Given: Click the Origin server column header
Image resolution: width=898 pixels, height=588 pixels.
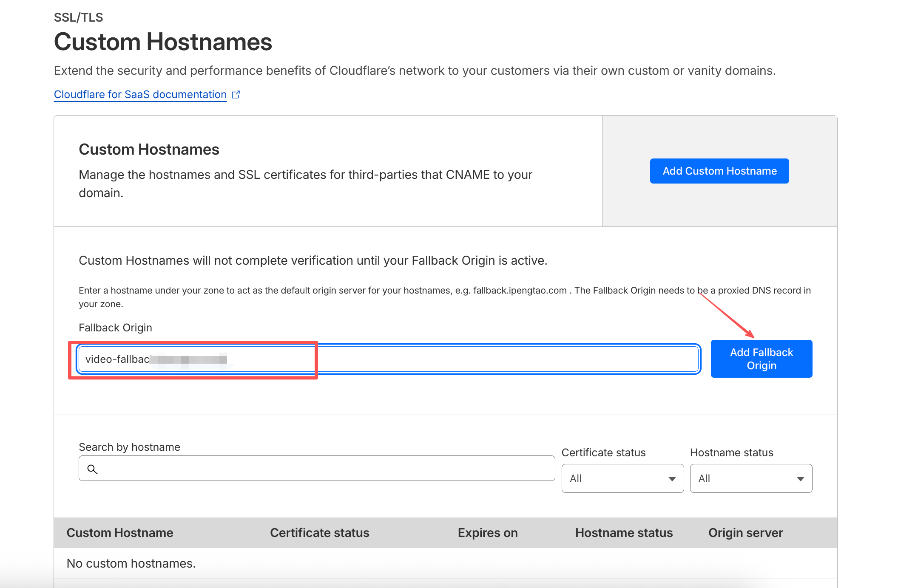Looking at the screenshot, I should click(x=745, y=533).
